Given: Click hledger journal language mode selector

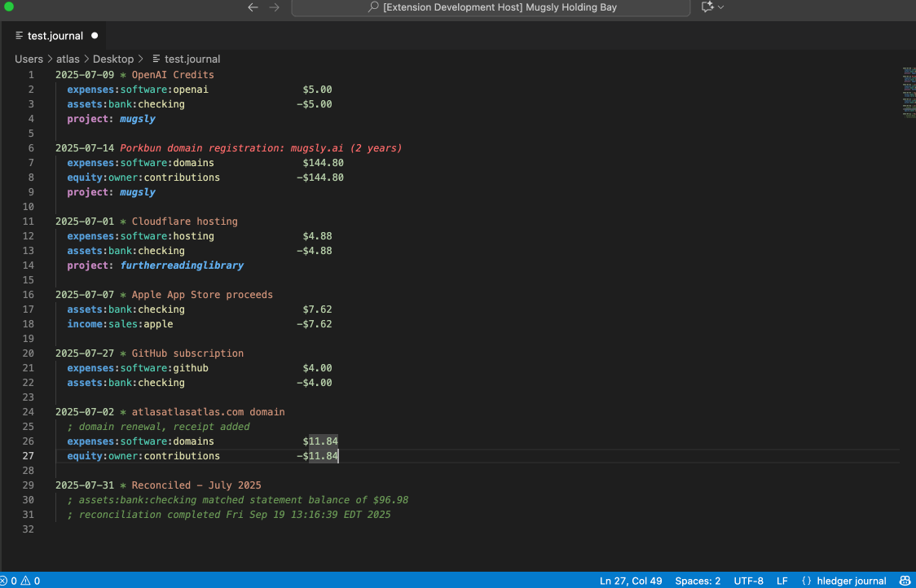Looking at the screenshot, I should pyautogui.click(x=851, y=581).
